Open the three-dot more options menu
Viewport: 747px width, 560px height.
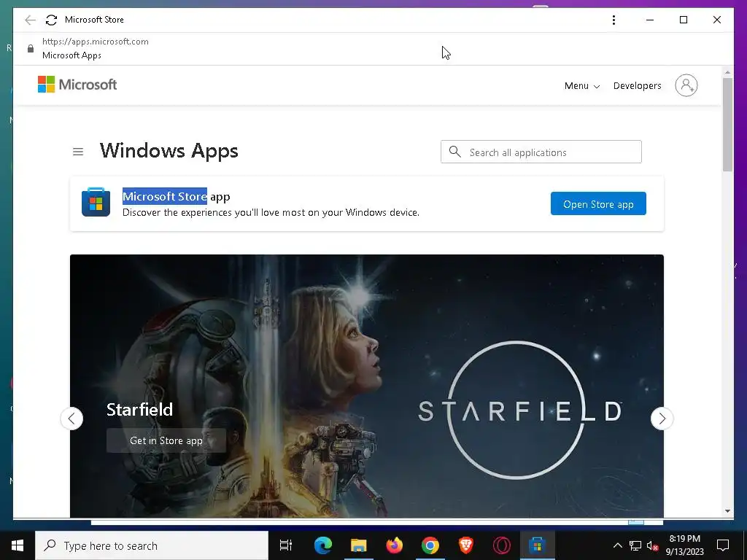[x=614, y=20]
